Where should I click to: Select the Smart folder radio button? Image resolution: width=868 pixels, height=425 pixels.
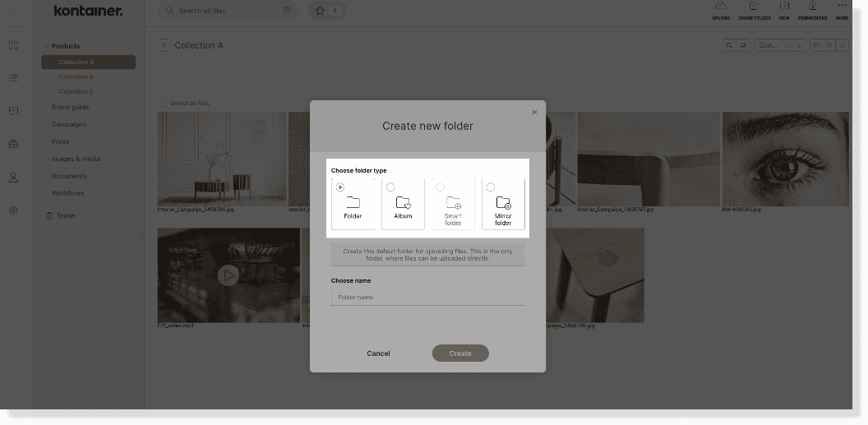(440, 187)
